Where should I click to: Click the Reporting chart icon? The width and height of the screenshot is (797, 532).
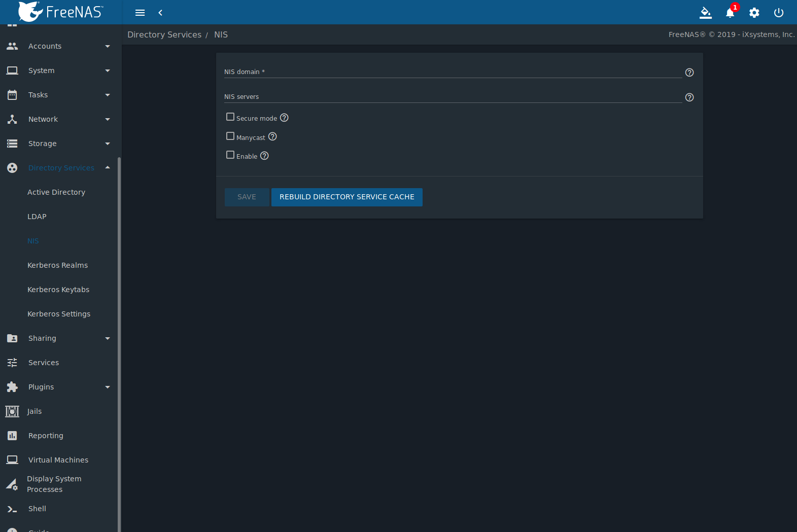pos(12,436)
